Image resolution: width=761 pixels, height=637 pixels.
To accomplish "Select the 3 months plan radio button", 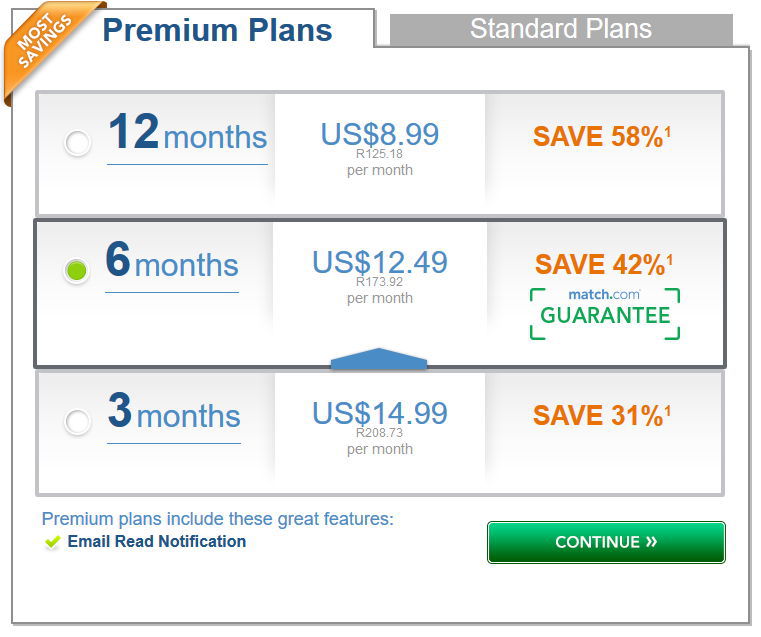I will click(x=78, y=422).
